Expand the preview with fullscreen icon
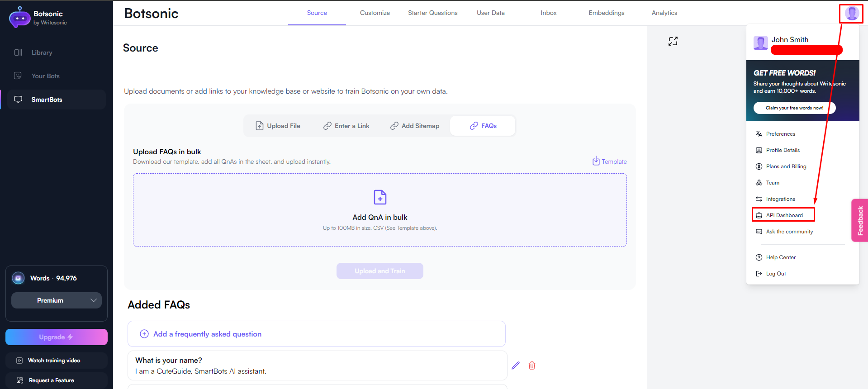The height and width of the screenshot is (389, 868). point(673,41)
